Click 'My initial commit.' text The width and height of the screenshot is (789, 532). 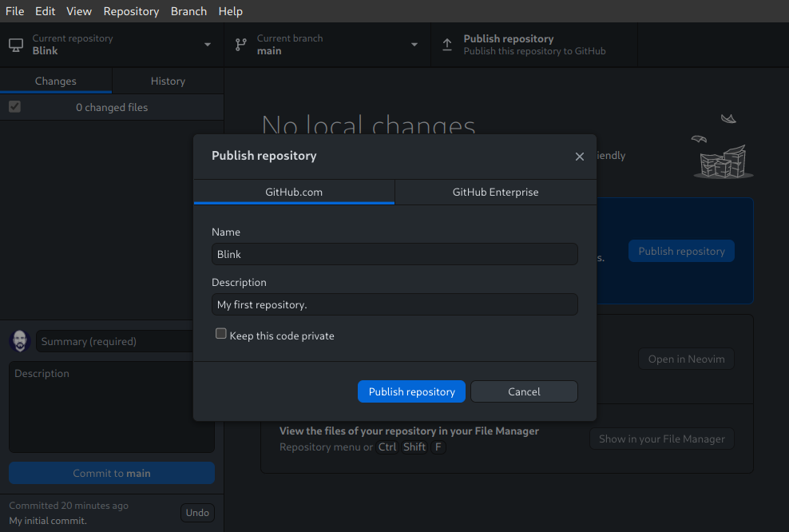point(48,521)
